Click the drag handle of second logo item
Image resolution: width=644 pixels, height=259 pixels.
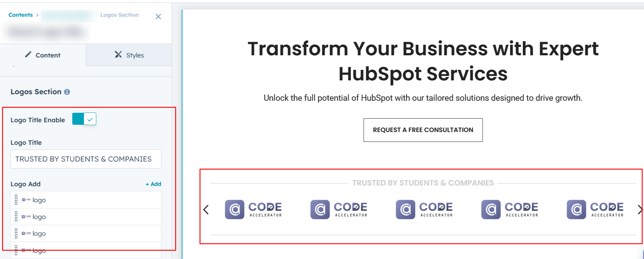[x=16, y=216]
